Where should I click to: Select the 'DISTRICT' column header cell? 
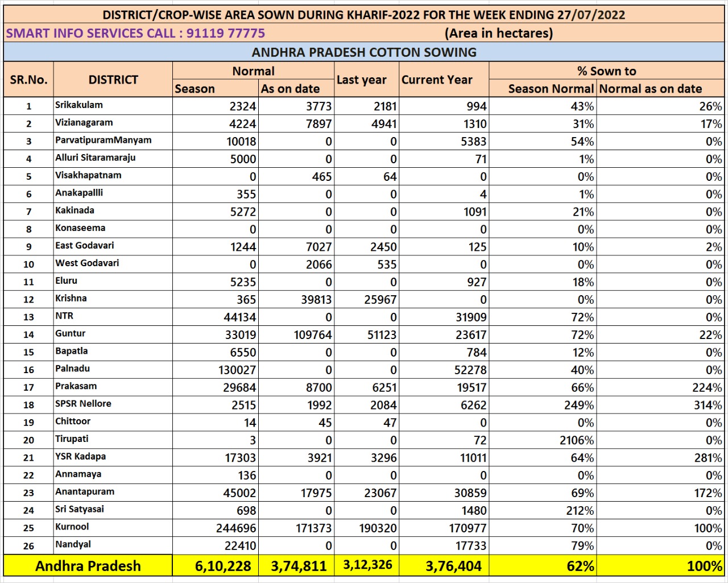point(113,80)
